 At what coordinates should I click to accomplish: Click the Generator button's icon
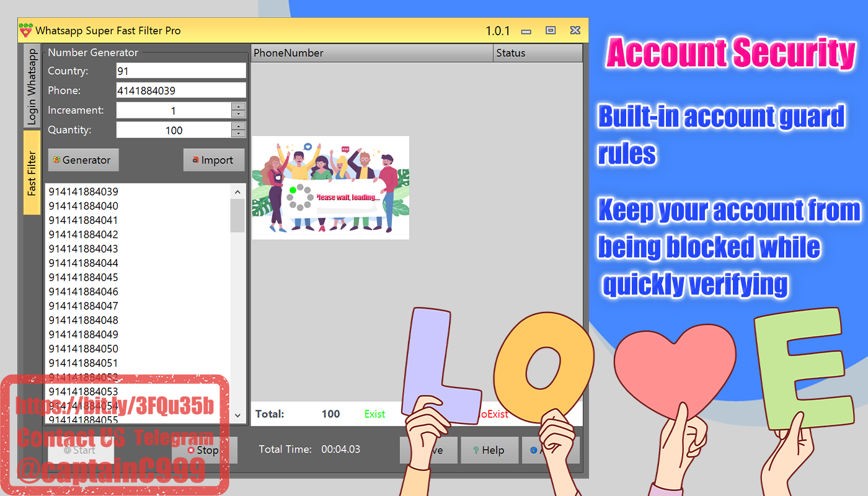pyautogui.click(x=56, y=160)
